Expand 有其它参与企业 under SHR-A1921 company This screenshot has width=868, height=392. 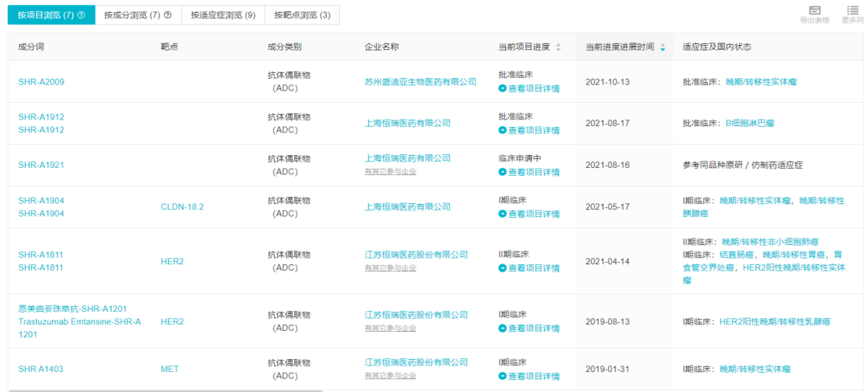click(391, 171)
